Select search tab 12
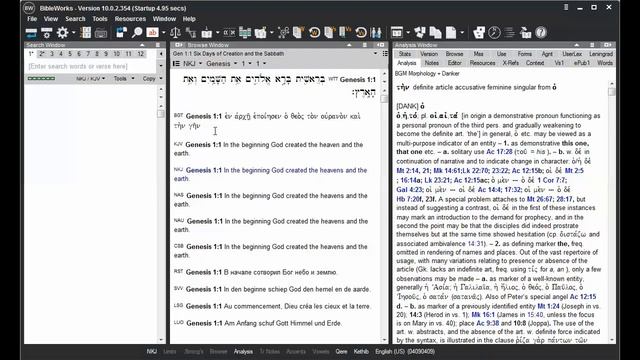Image resolution: width=640 pixels, height=360 pixels. pyautogui.click(x=140, y=54)
